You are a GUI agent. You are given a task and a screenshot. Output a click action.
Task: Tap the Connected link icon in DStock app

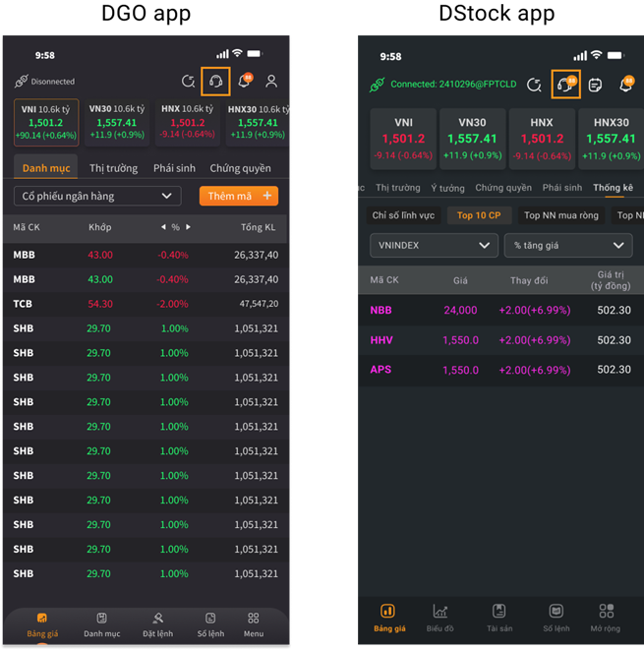[377, 85]
